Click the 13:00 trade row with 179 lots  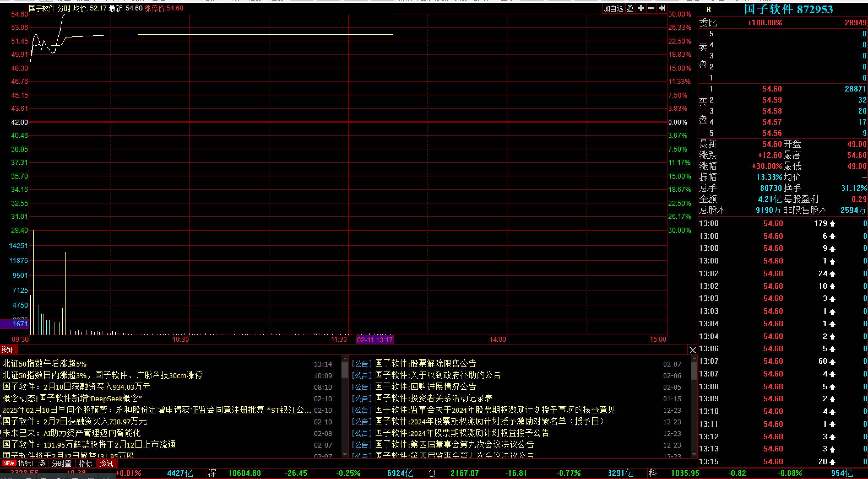tap(783, 223)
